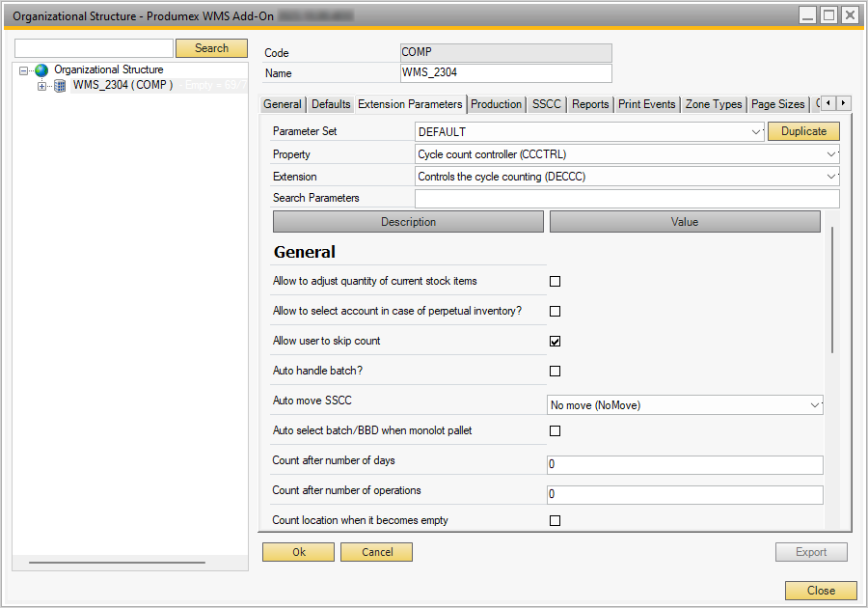Enable Allow to adjust quantity of current stock
Screen dimensions: 868x608
point(555,282)
